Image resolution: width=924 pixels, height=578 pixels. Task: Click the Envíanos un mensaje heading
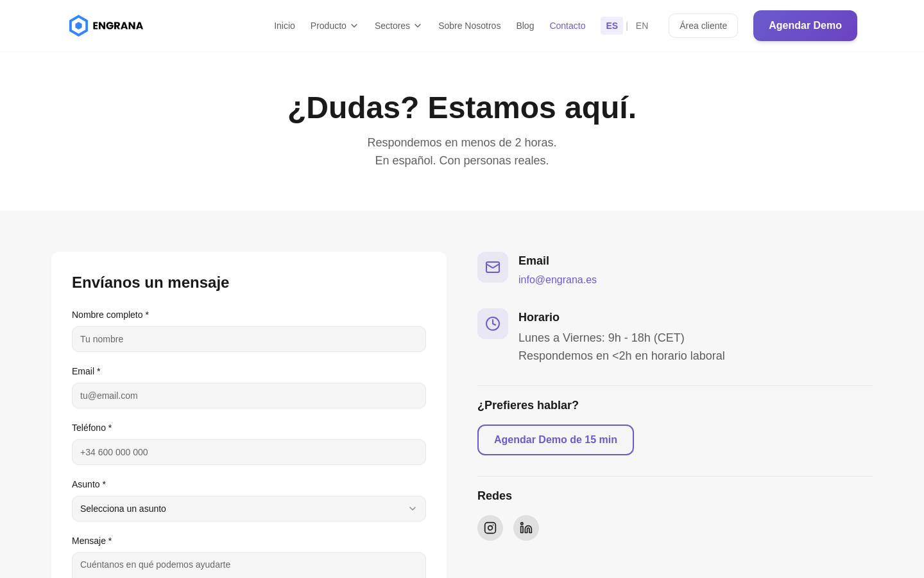(150, 283)
